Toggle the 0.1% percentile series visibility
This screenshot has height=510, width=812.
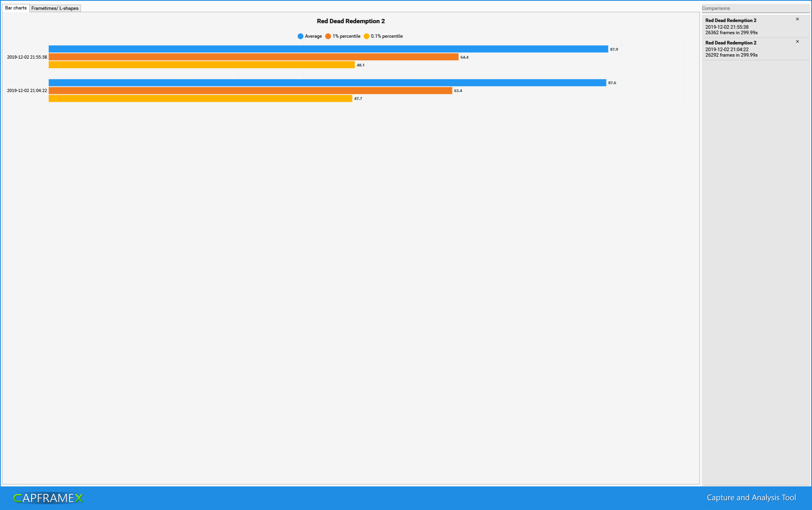(386, 36)
